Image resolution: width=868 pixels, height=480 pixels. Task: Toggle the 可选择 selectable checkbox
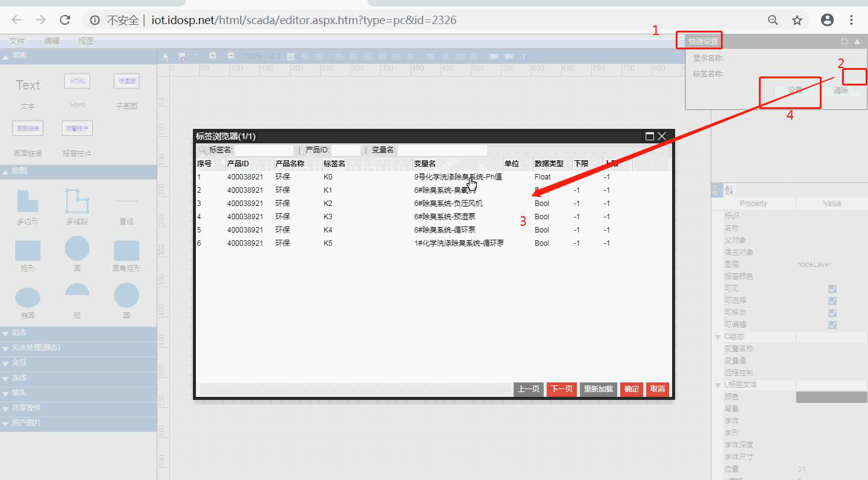tap(832, 301)
